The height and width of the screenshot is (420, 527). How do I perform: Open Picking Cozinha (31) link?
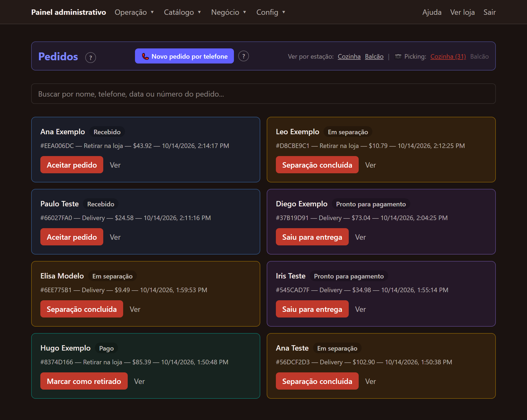[448, 56]
